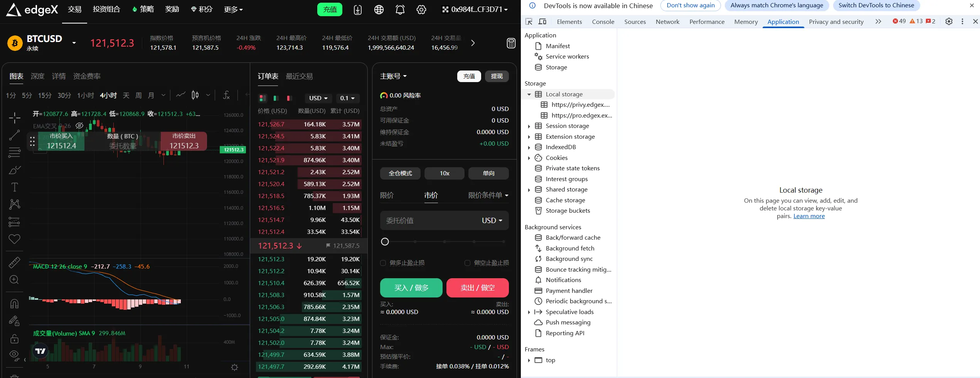Viewport: 980px width, 378px height.
Task: Click the notifications bell icon
Action: (x=400, y=9)
